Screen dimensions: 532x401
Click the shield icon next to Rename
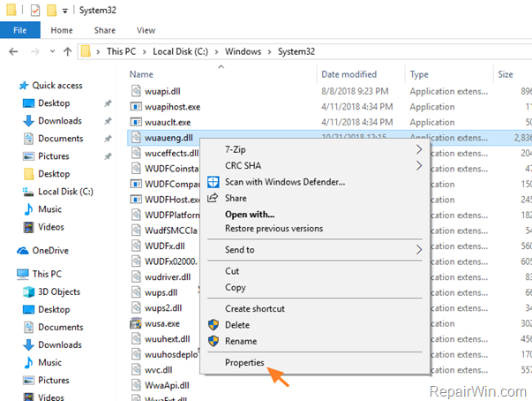(214, 341)
